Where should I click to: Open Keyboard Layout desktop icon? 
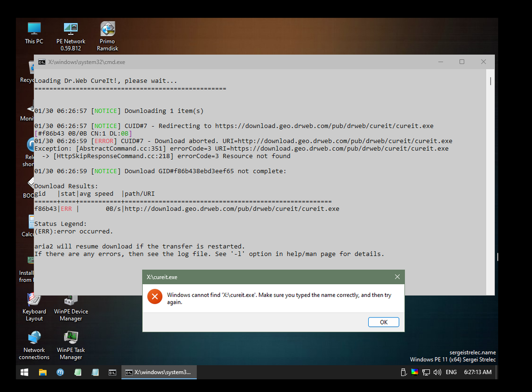point(34,308)
